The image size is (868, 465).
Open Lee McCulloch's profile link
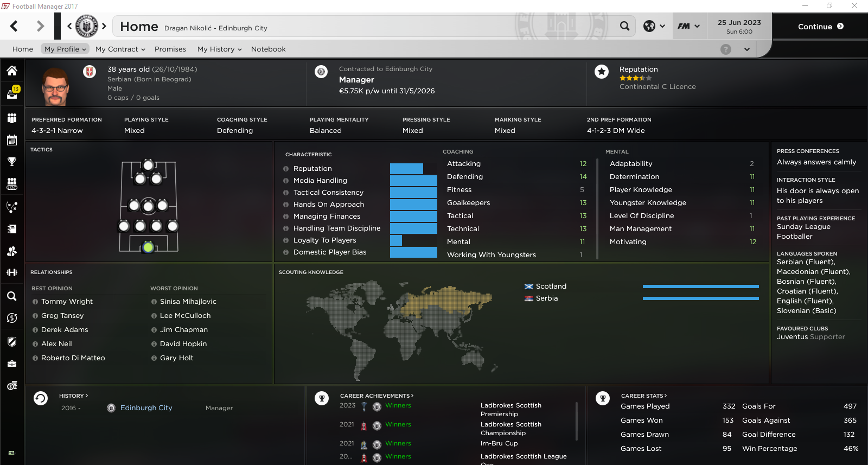(185, 316)
